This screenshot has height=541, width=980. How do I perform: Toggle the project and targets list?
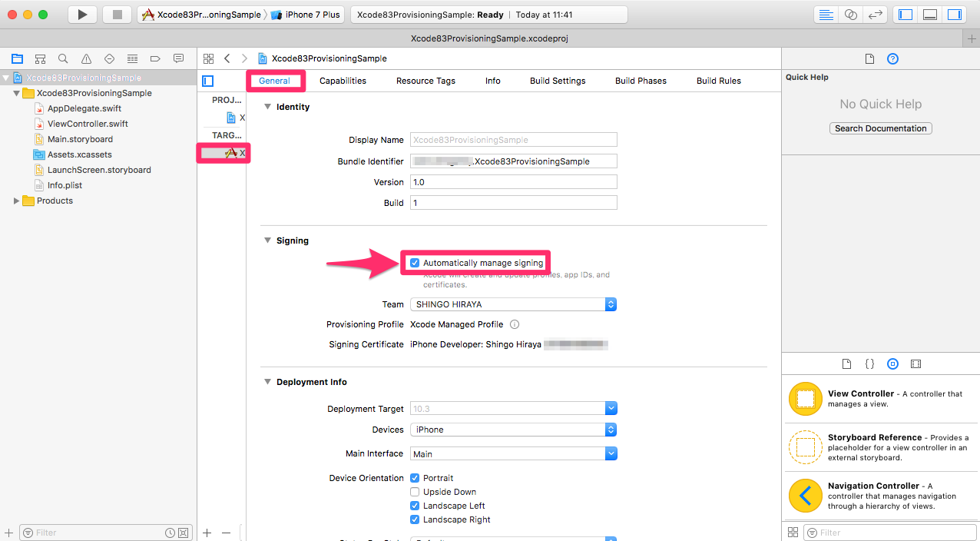(x=207, y=81)
